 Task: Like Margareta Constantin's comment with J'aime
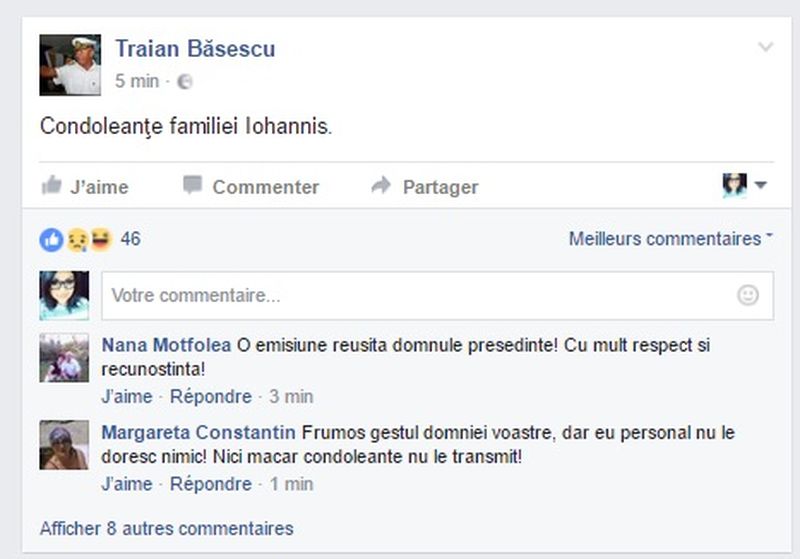coord(127,484)
